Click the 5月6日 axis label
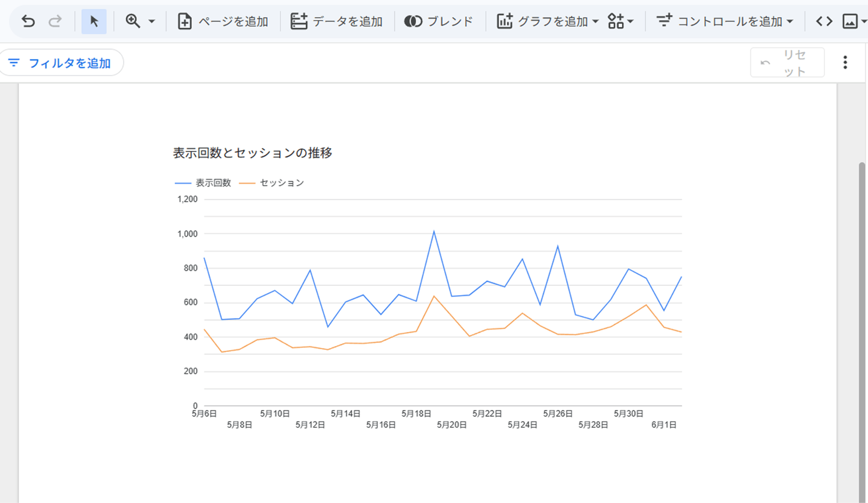The height and width of the screenshot is (503, 868). coord(204,414)
